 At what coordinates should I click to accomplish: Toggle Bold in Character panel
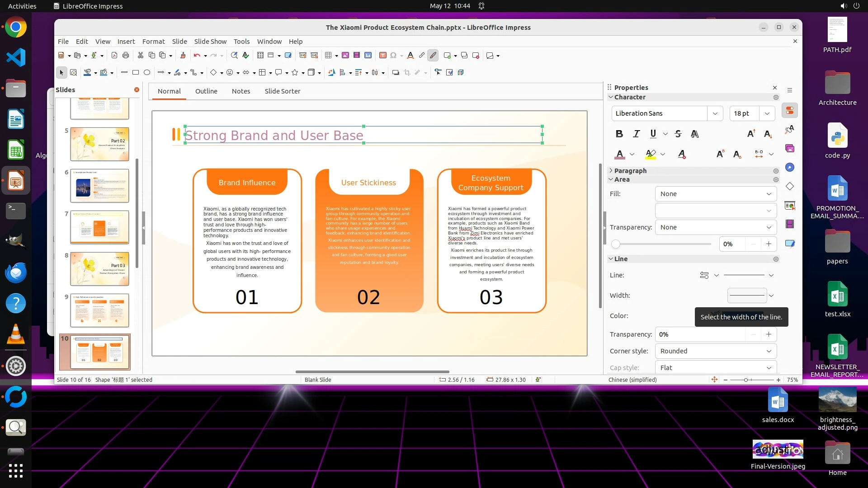(x=619, y=134)
